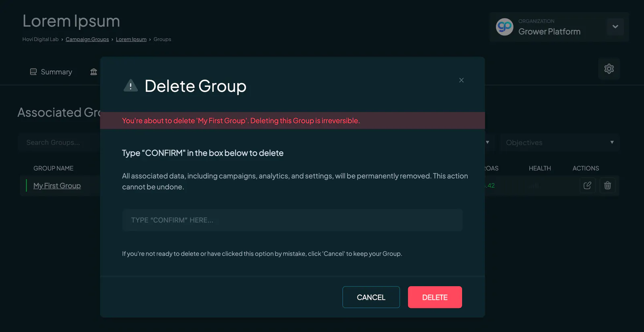Open the Objectives filter dropdown
The width and height of the screenshot is (644, 332).
(559, 142)
